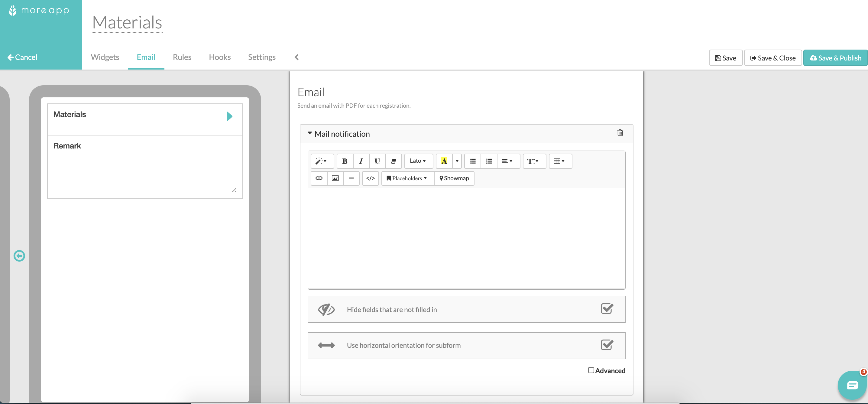
Task: Click the insert link icon
Action: [x=319, y=178]
